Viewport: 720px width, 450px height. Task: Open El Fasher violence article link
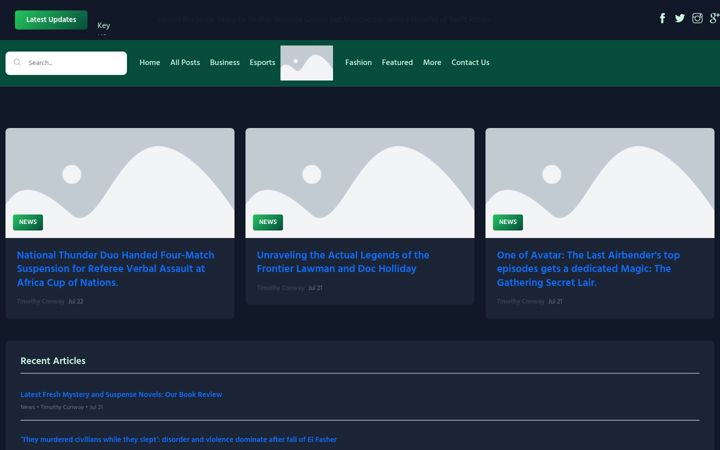click(x=179, y=439)
